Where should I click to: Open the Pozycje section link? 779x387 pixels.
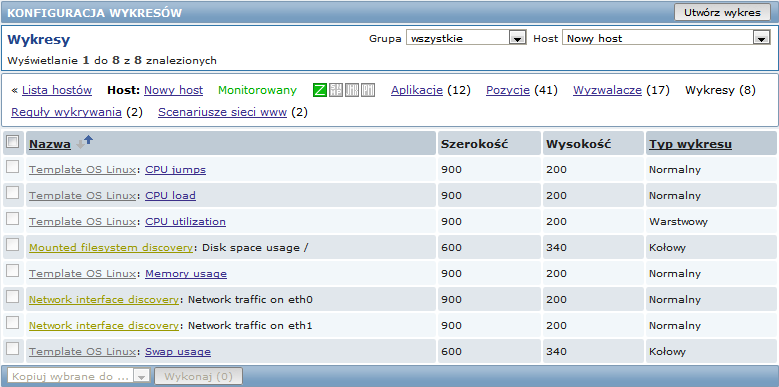(x=508, y=90)
